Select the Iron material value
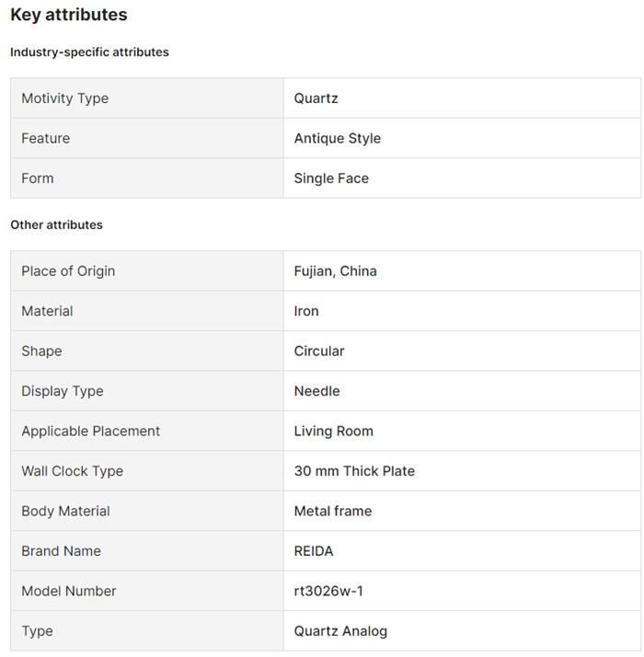 coord(306,311)
